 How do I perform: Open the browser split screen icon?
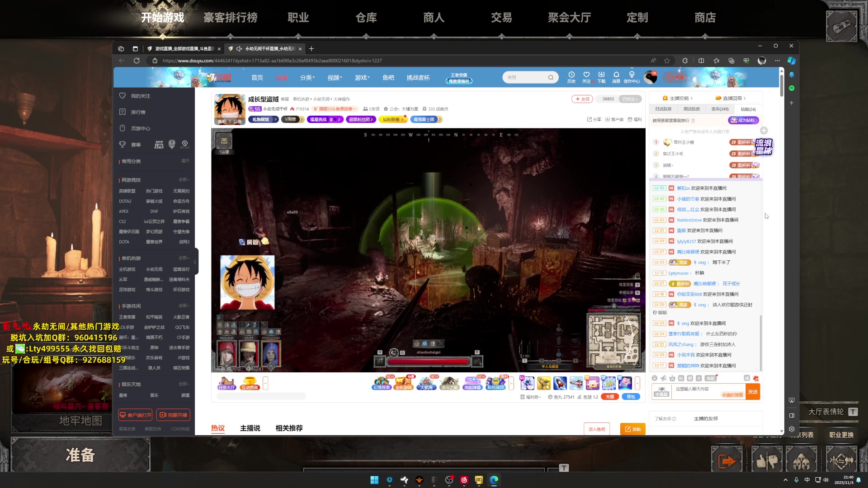[x=701, y=61]
